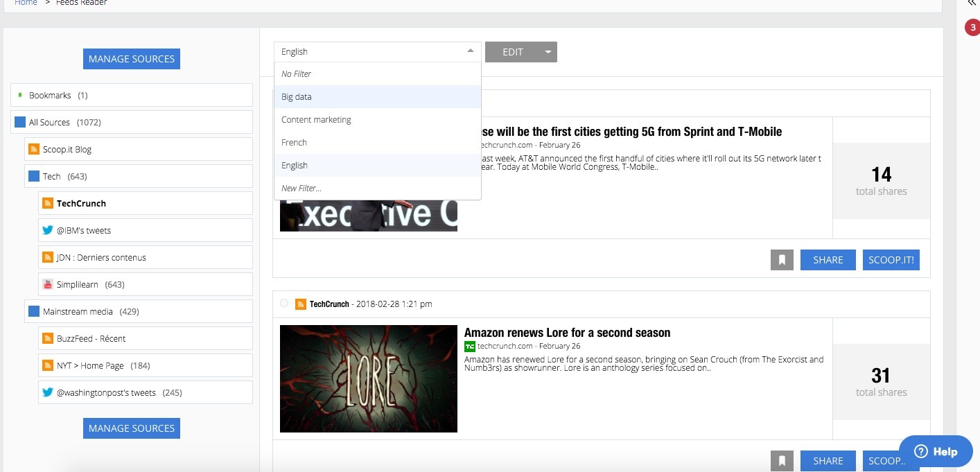Bookmark the Amazon renews Lore article
The image size is (980, 472).
(782, 461)
